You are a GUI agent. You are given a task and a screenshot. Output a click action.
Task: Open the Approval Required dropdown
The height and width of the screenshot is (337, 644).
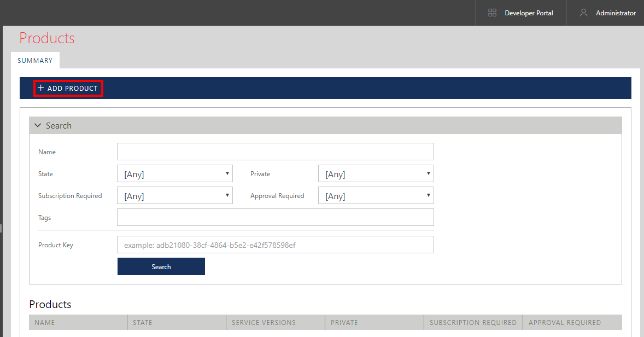376,195
